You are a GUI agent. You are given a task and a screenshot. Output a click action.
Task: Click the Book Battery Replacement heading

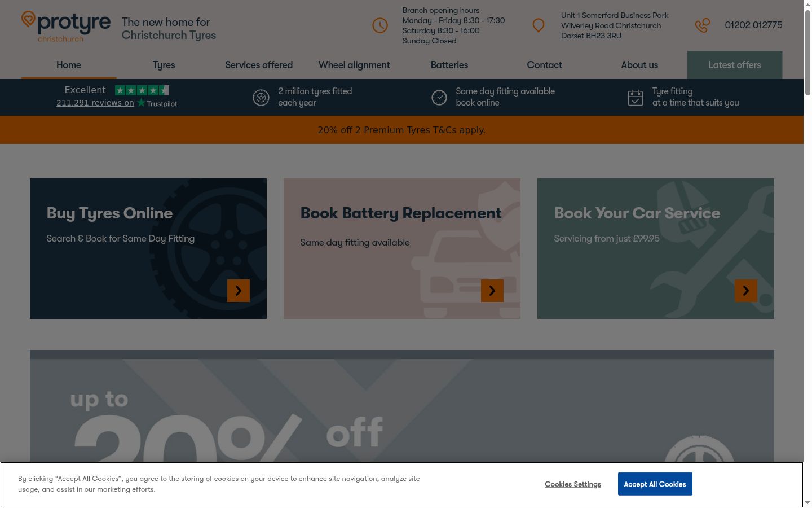click(x=401, y=213)
